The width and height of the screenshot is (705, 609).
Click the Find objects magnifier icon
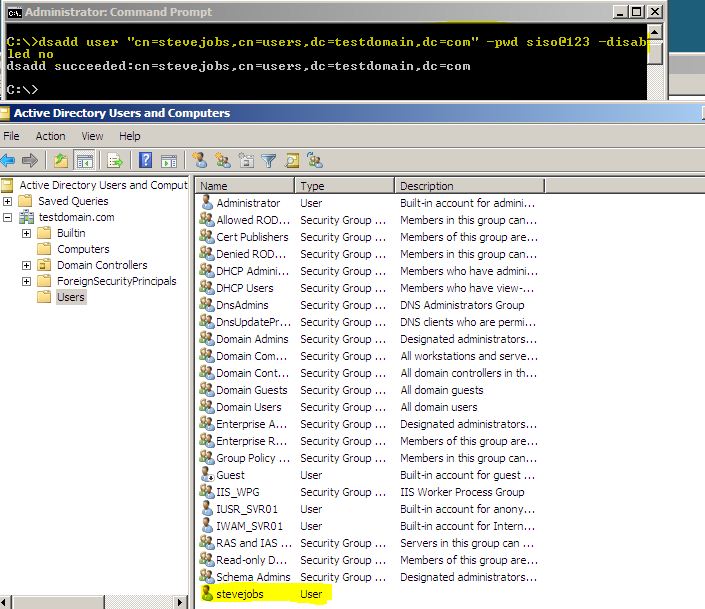point(292,161)
